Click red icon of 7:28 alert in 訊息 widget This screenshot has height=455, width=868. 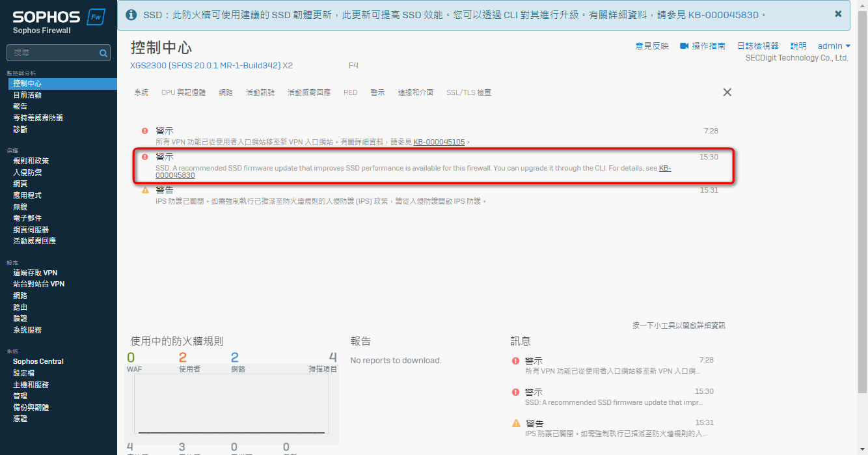pos(516,361)
